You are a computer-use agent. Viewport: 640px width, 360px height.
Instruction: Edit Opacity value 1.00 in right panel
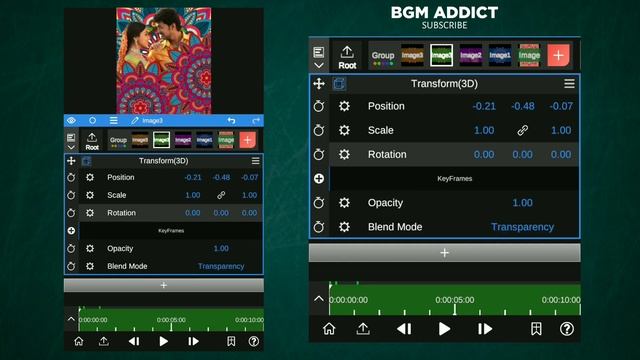coord(522,202)
